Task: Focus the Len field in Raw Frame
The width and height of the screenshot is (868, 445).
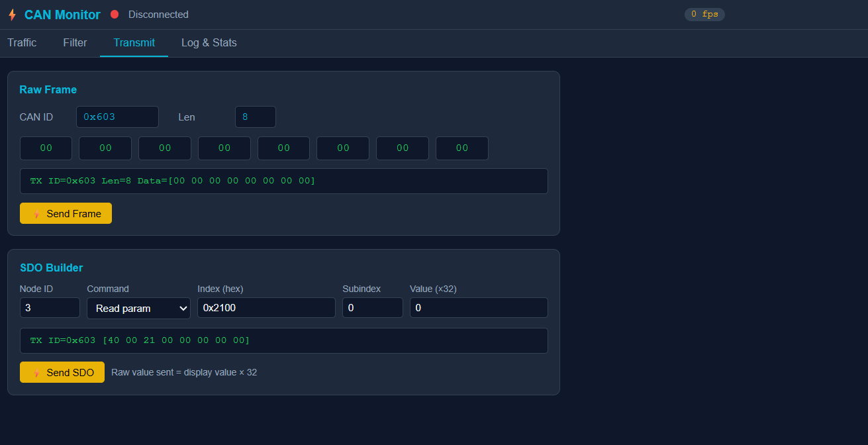Action: (255, 117)
